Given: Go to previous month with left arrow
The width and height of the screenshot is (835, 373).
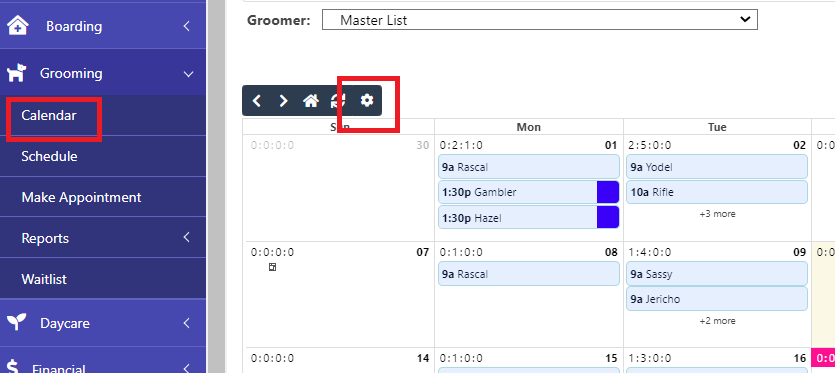Looking at the screenshot, I should tap(257, 101).
